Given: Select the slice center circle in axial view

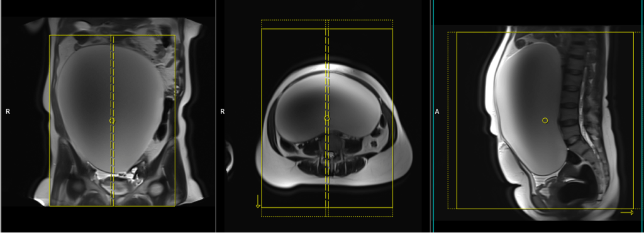Looking at the screenshot, I should coord(327,117).
